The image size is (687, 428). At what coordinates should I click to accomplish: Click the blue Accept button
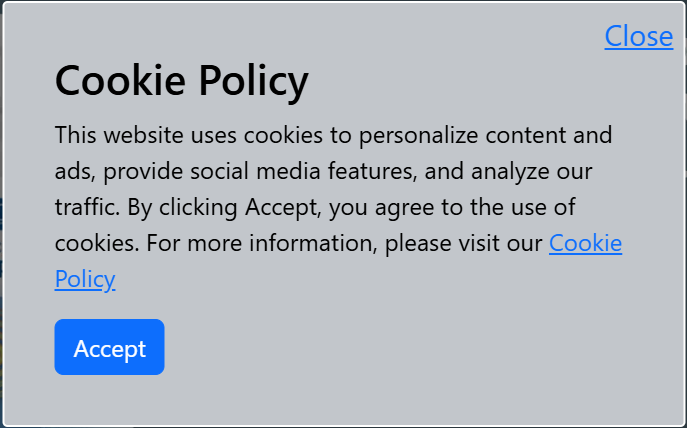coord(109,348)
